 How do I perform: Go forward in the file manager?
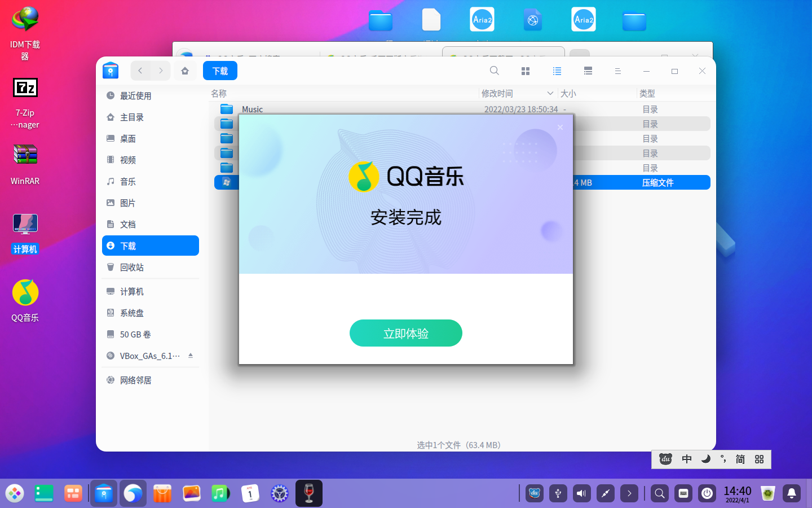pos(161,71)
